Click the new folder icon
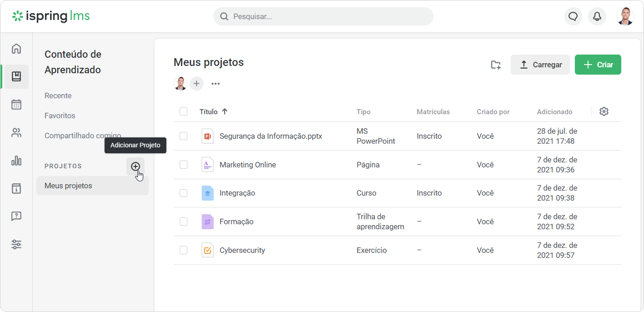 496,65
